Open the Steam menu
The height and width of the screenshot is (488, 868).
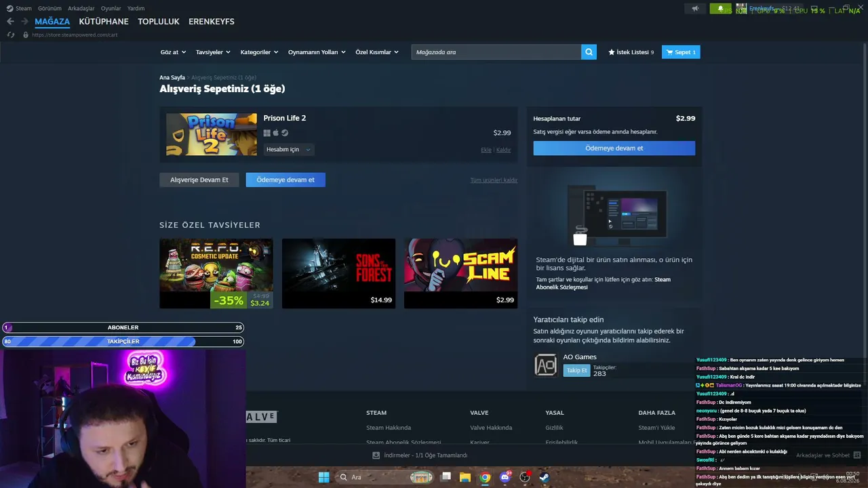tap(24, 8)
